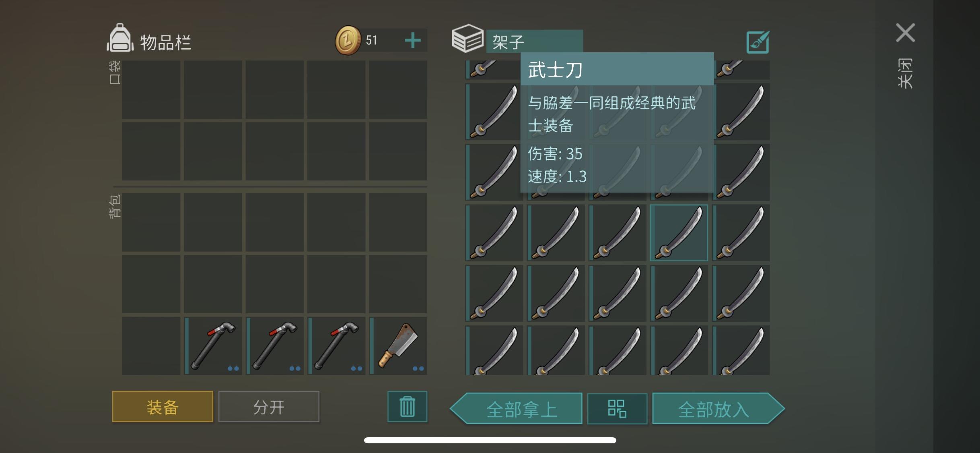Click the 武士刀 tooltip title
This screenshot has height=453, width=980.
click(x=555, y=70)
